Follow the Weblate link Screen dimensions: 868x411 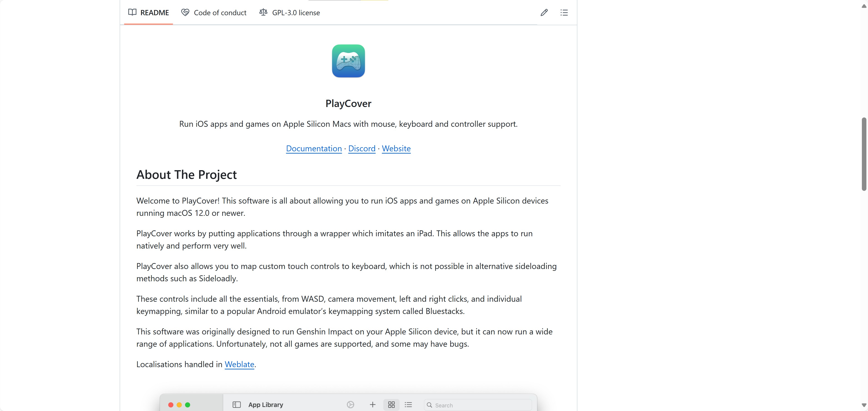(239, 364)
